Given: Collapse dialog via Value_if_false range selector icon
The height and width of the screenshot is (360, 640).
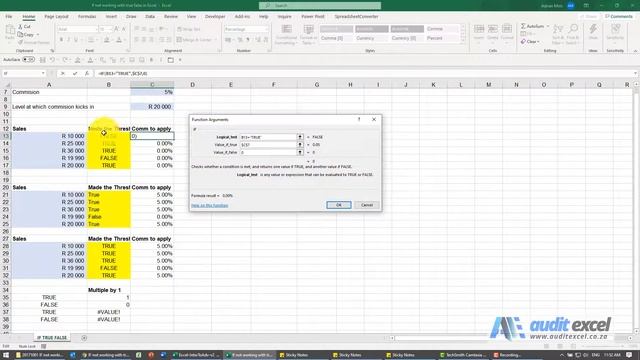Looking at the screenshot, I should click(x=300, y=152).
